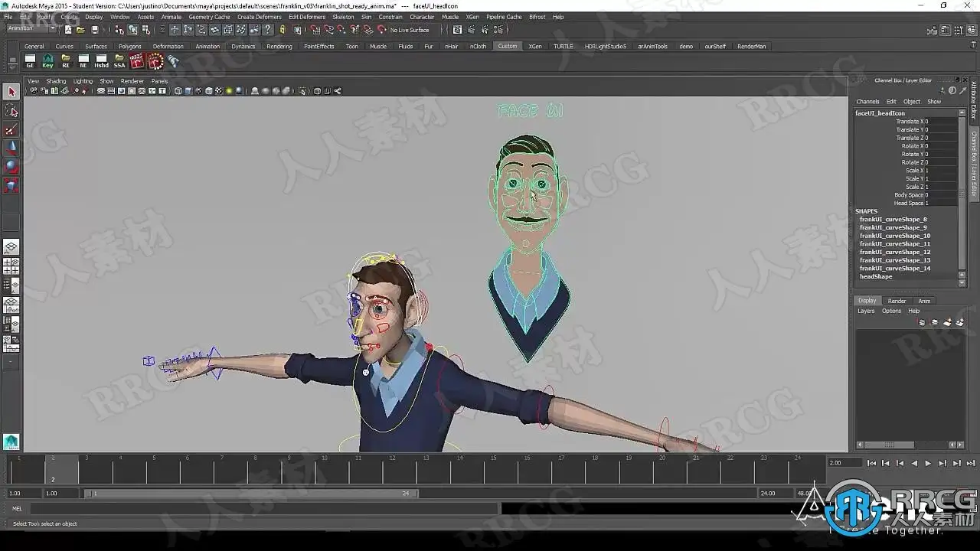This screenshot has width=980, height=551.
Task: Switch to the Anim layer tab
Action: [924, 301]
